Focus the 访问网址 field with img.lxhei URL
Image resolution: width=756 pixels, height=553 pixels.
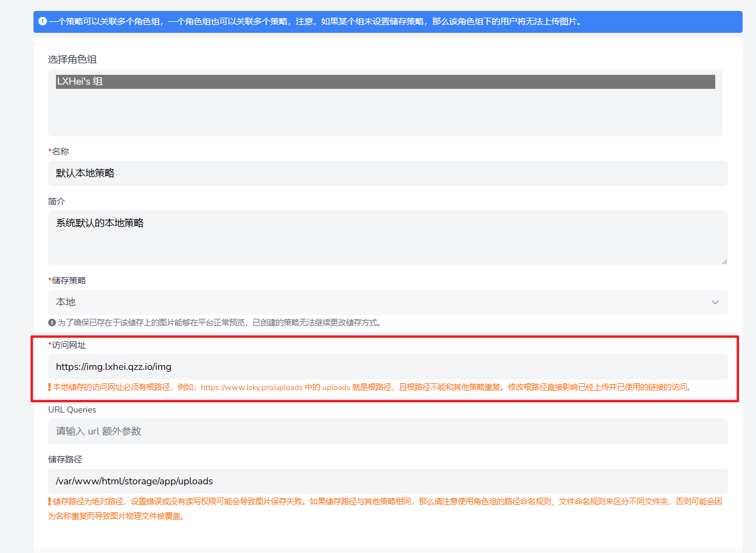coord(387,367)
